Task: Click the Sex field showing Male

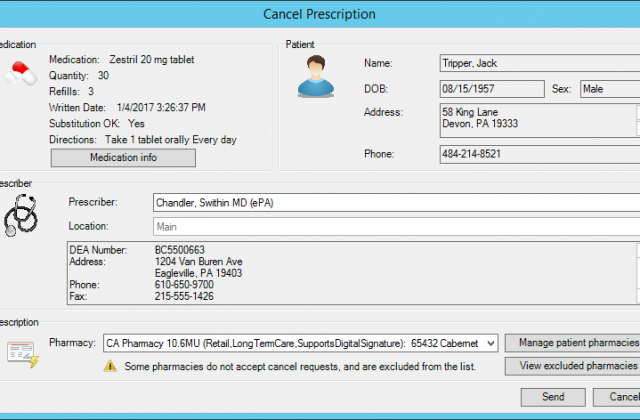Action: tap(609, 89)
